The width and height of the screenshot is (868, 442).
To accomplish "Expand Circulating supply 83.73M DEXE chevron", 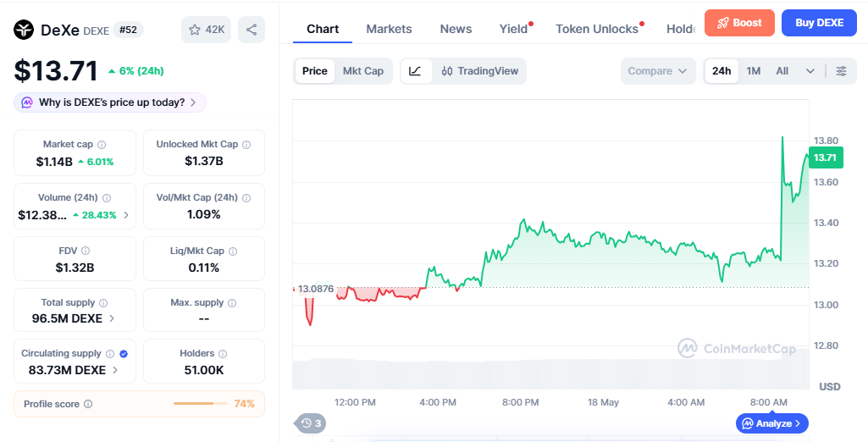I will click(x=115, y=370).
